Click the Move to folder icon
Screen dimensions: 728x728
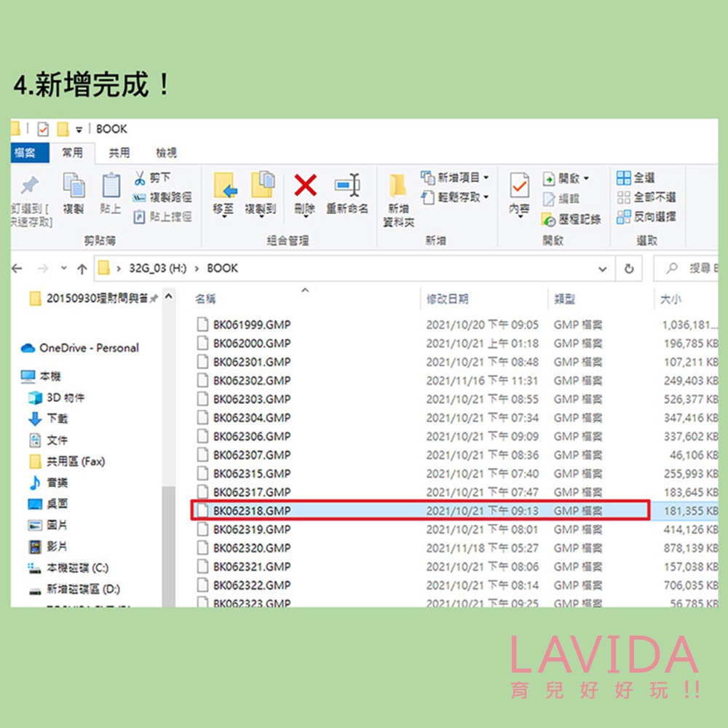225,185
